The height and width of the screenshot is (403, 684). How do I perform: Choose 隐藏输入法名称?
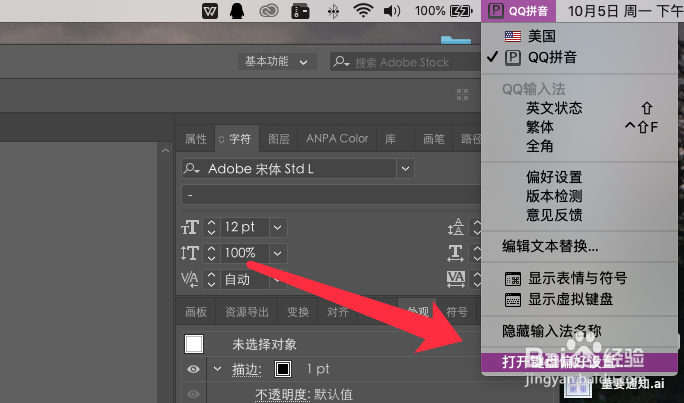coord(579,331)
